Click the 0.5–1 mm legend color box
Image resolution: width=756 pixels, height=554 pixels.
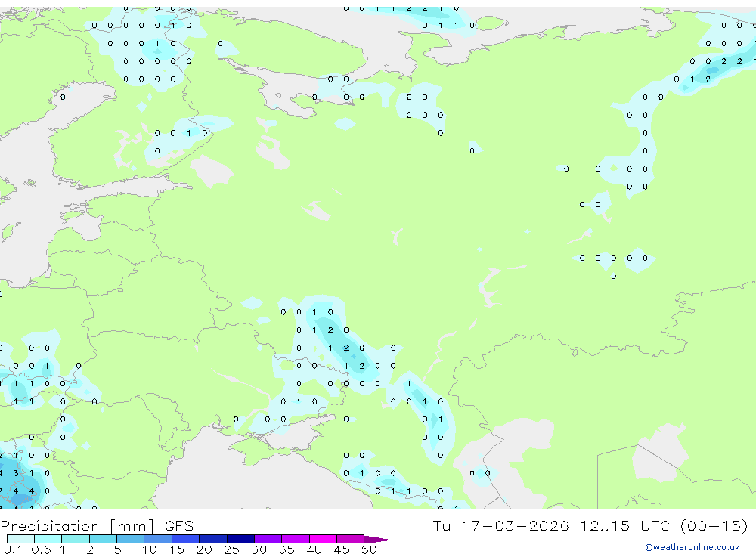pyautogui.click(x=48, y=539)
